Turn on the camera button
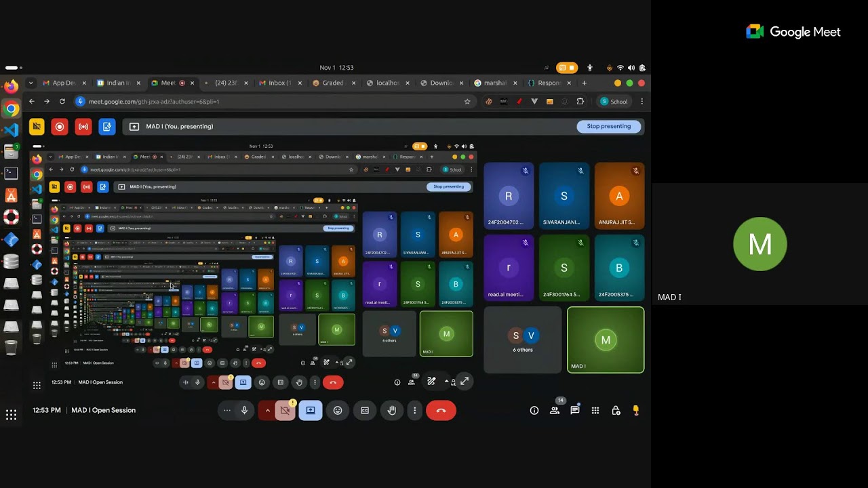Image resolution: width=868 pixels, height=488 pixels. pyautogui.click(x=285, y=410)
